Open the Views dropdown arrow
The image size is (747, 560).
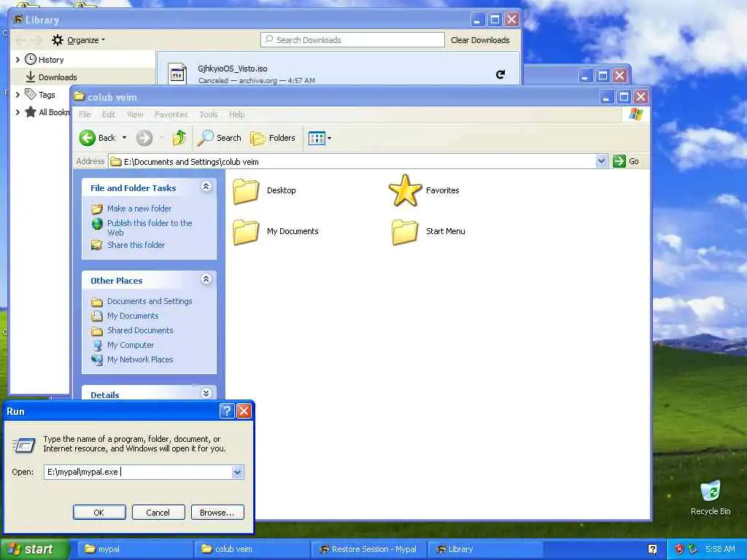329,139
